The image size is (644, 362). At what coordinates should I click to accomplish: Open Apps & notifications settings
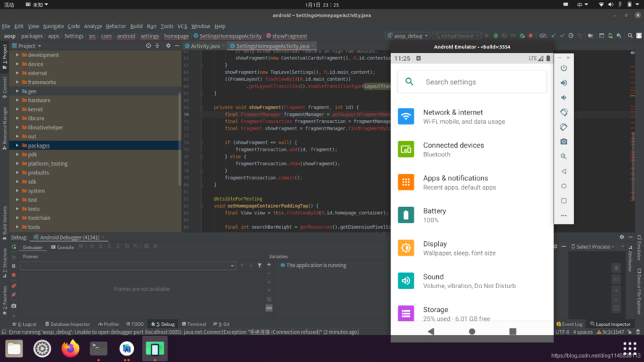(472, 182)
